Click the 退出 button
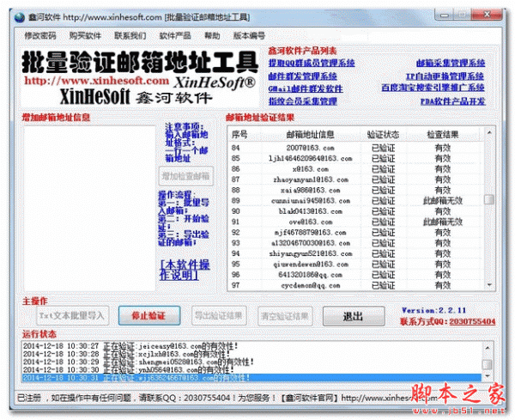Screen dimensions: 515x420 point(354,316)
